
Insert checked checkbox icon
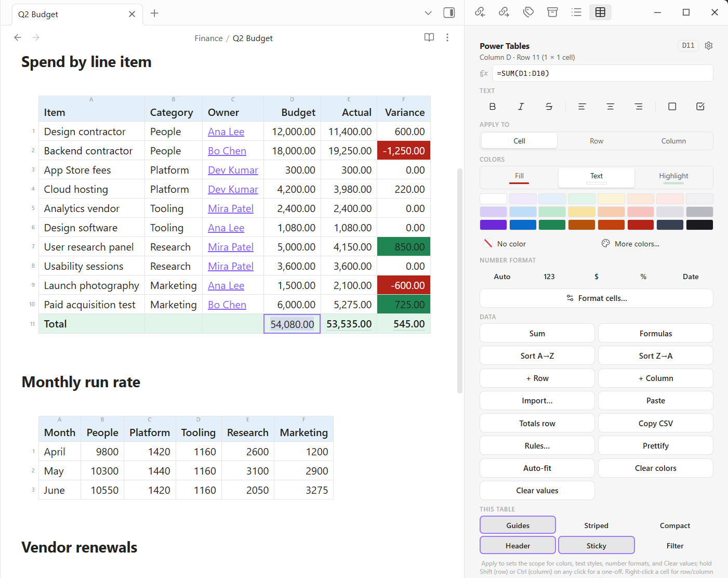(x=700, y=107)
